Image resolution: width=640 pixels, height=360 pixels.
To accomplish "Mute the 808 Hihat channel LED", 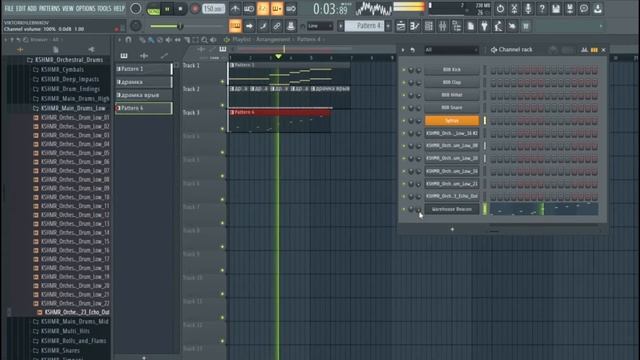I will coord(404,95).
